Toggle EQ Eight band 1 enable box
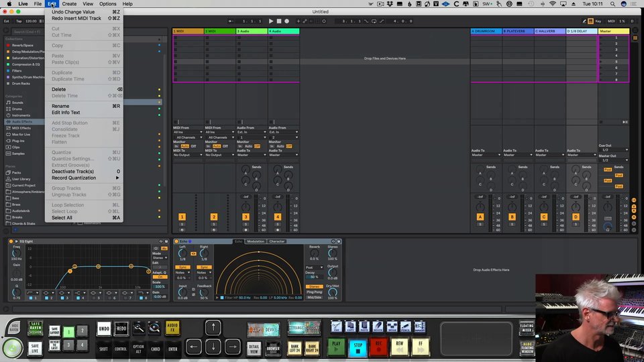This screenshot has width=644, height=362. 31,298
